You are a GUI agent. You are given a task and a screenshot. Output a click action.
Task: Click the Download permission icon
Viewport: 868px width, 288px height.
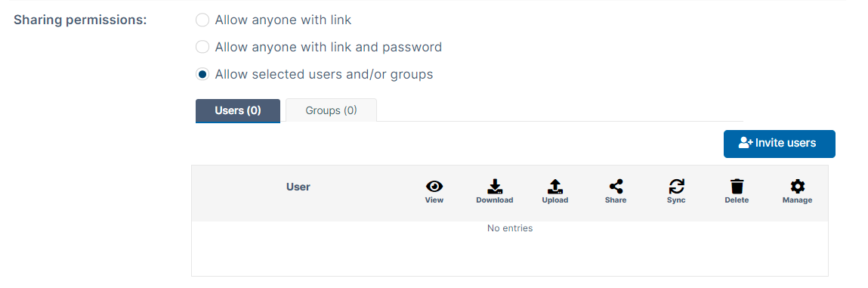[494, 187]
